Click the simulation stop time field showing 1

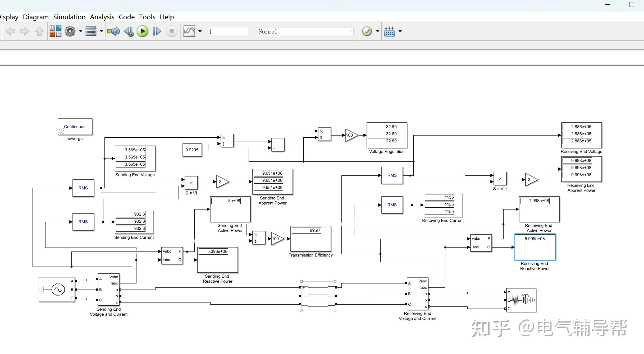point(227,31)
